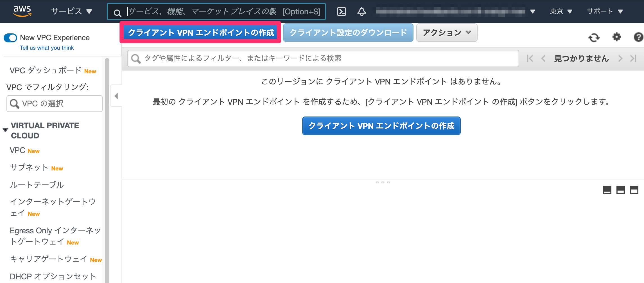Open the help question mark icon
This screenshot has height=283, width=644.
638,37
